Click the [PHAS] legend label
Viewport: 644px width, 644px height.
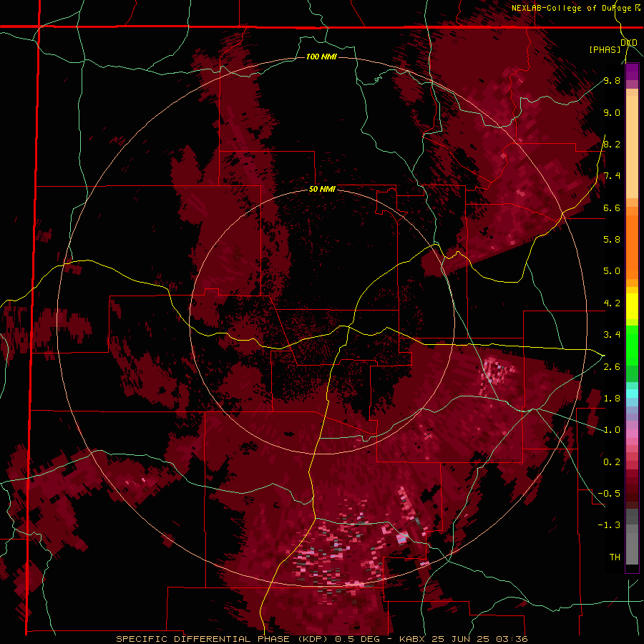605,50
